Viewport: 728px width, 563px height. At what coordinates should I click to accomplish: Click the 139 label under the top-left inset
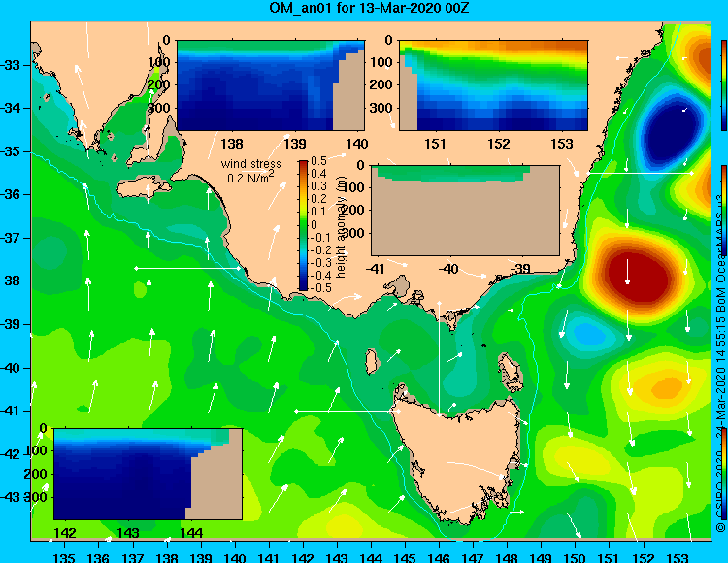point(295,144)
